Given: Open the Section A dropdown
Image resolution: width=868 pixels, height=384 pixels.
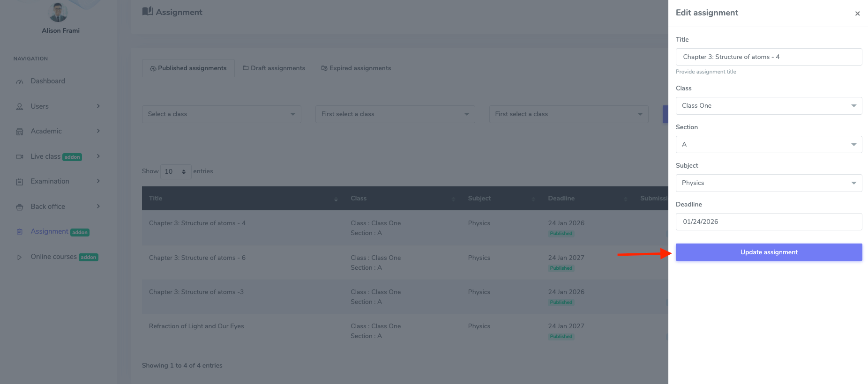Looking at the screenshot, I should click(769, 145).
